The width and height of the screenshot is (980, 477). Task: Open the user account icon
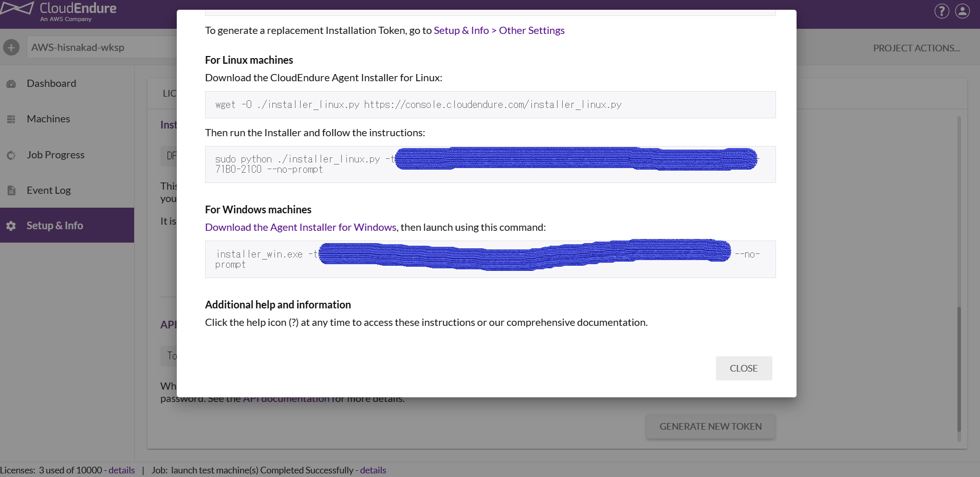[x=963, y=11]
